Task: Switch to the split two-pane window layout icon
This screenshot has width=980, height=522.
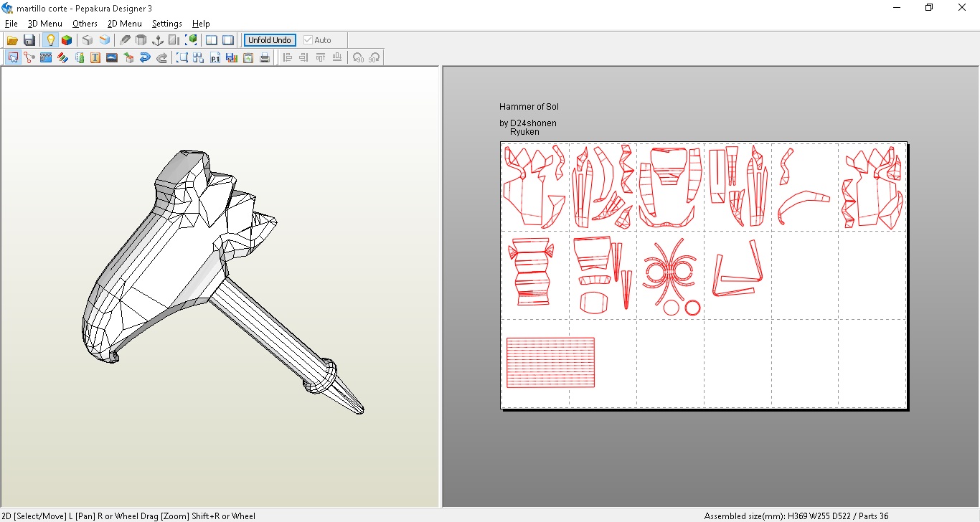Action: pyautogui.click(x=212, y=40)
